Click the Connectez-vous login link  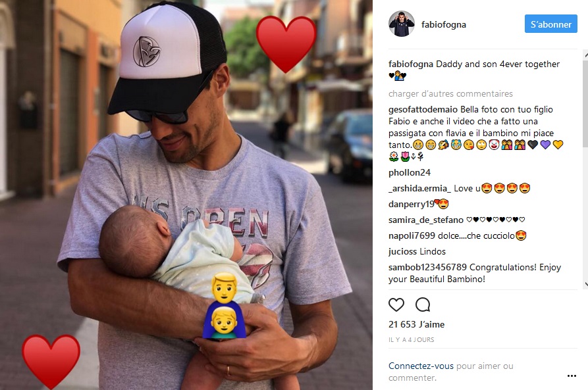point(421,366)
